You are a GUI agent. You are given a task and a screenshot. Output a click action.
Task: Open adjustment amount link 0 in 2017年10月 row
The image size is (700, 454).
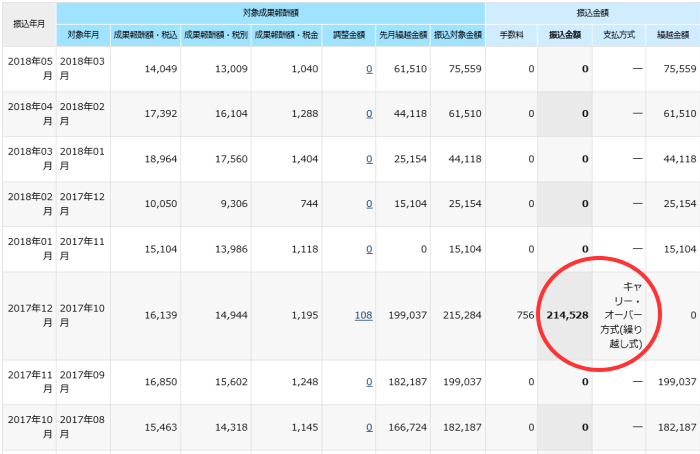[369, 427]
